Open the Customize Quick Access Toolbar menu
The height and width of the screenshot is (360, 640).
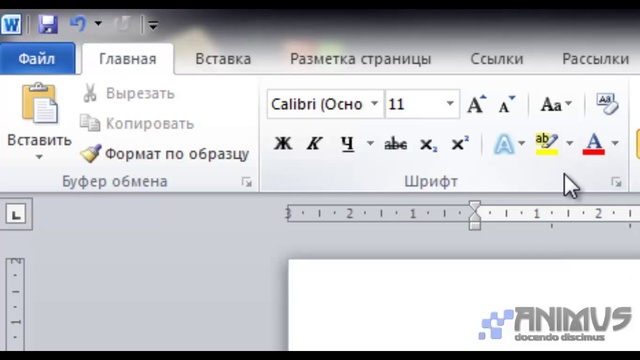[x=153, y=25]
